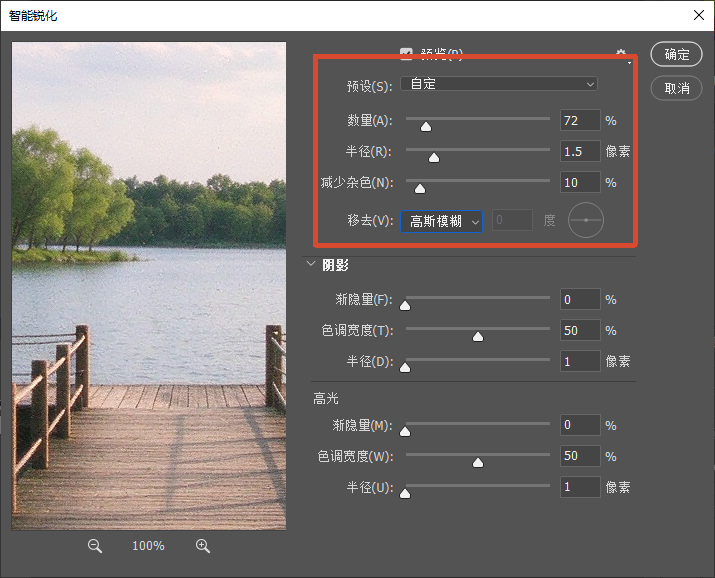Screen dimensions: 715x578
Task: Open the 预设 preset dropdown
Action: pos(499,84)
